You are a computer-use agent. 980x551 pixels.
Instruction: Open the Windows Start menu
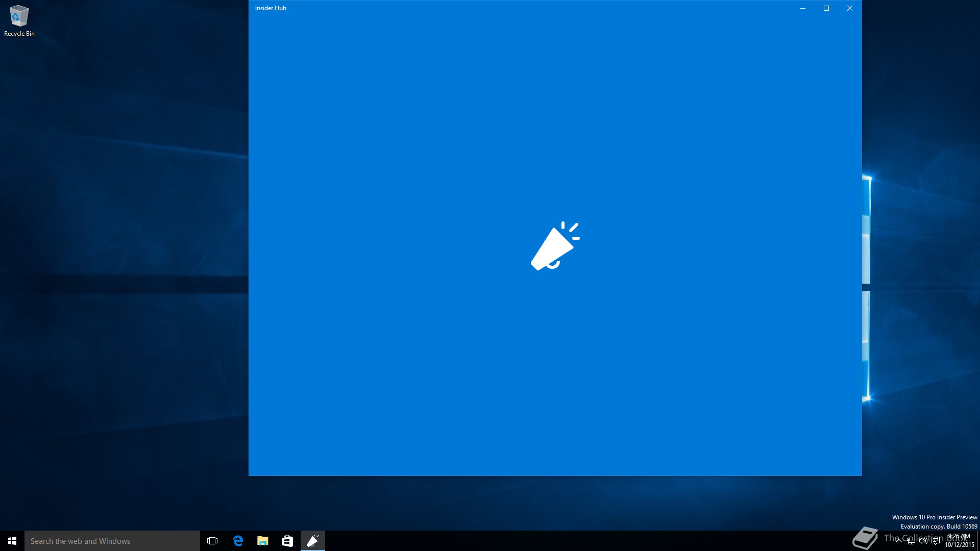(12, 541)
